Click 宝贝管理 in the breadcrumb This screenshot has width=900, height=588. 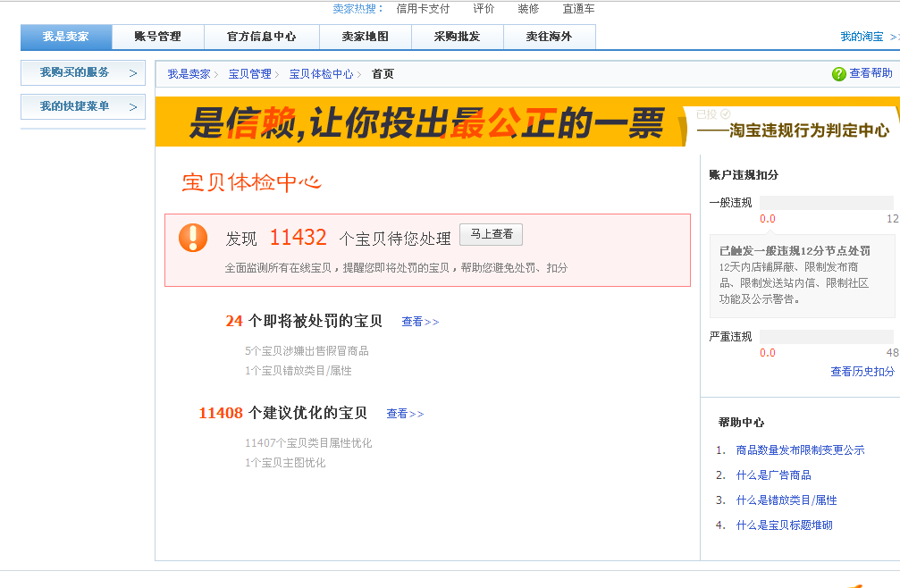coord(249,74)
